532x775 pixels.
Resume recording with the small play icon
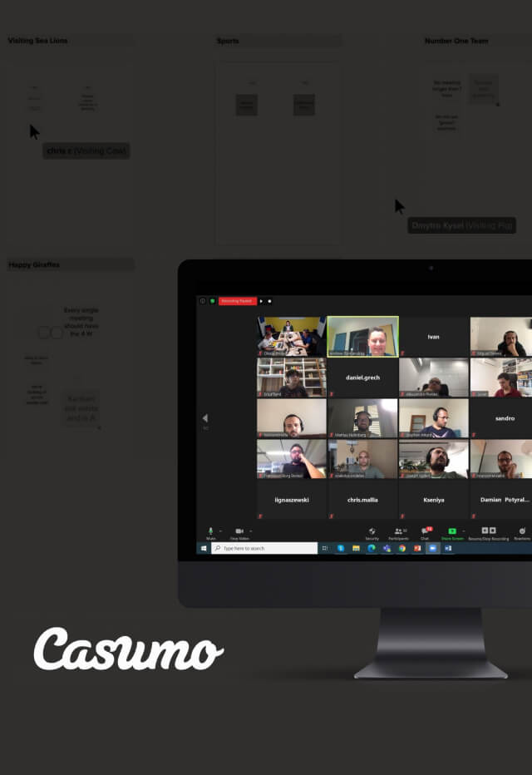(x=261, y=301)
